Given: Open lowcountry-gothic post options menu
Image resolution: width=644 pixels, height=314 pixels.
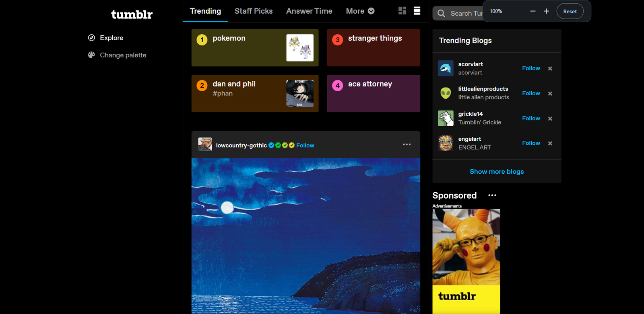Looking at the screenshot, I should point(407,144).
